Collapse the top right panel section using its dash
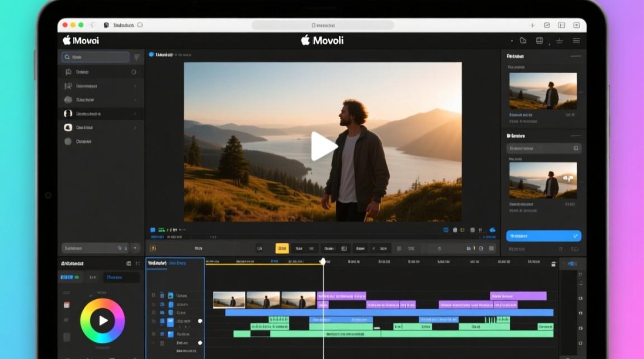The width and height of the screenshot is (644, 359). coord(575,56)
